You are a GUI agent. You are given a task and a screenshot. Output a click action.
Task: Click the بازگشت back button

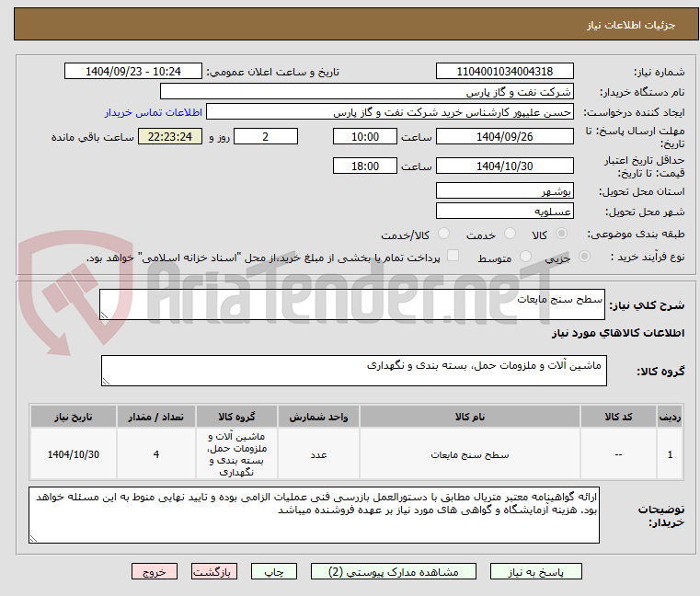pos(213,571)
